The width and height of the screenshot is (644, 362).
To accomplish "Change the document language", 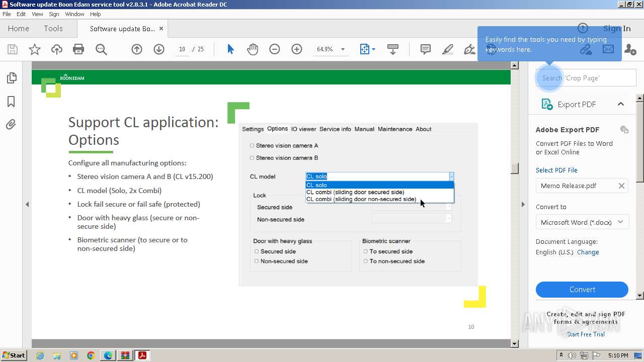I will pos(588,252).
